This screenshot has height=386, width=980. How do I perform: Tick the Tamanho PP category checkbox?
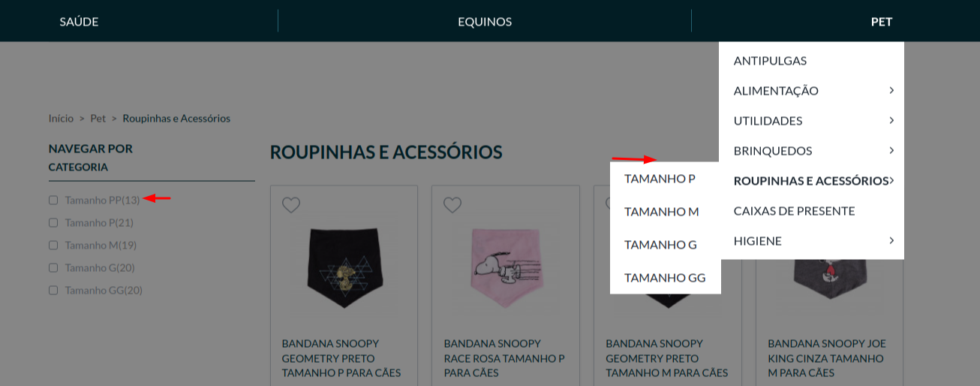click(x=53, y=201)
